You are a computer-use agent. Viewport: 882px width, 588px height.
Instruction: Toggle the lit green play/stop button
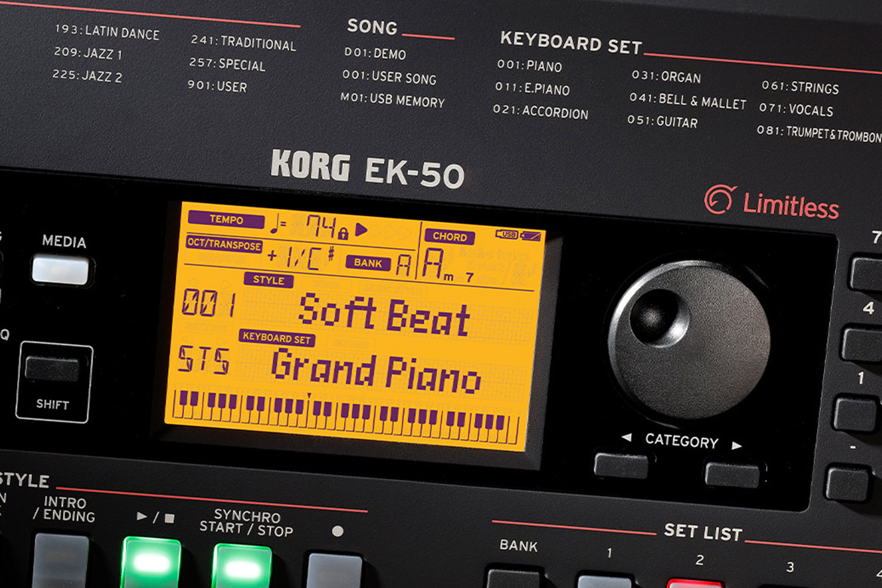(x=151, y=563)
